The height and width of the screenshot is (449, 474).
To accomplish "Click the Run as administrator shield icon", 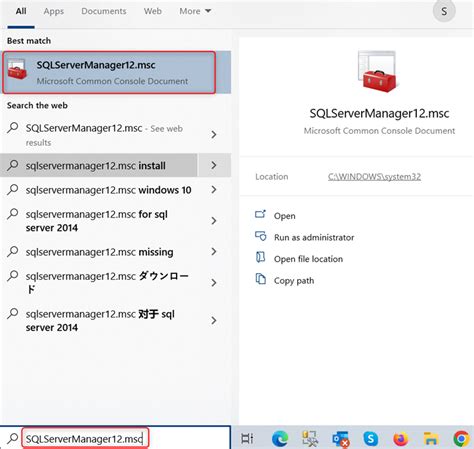I will coord(261,236).
